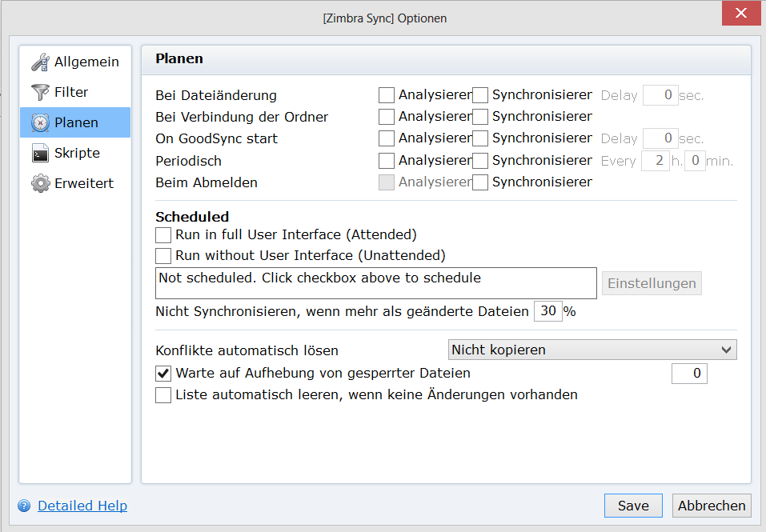The image size is (766, 532).
Task: Open the Detailed Help link
Action: pyautogui.click(x=82, y=506)
